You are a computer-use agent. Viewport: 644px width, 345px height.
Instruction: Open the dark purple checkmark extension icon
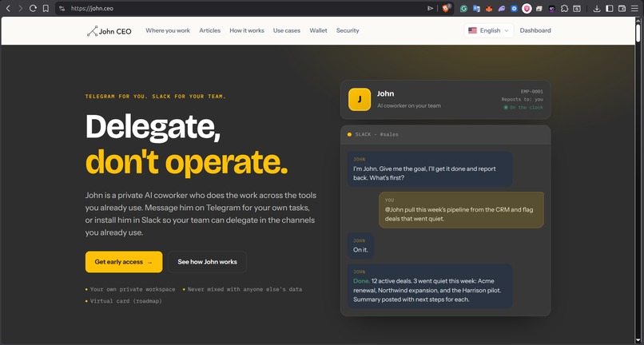coord(552,8)
